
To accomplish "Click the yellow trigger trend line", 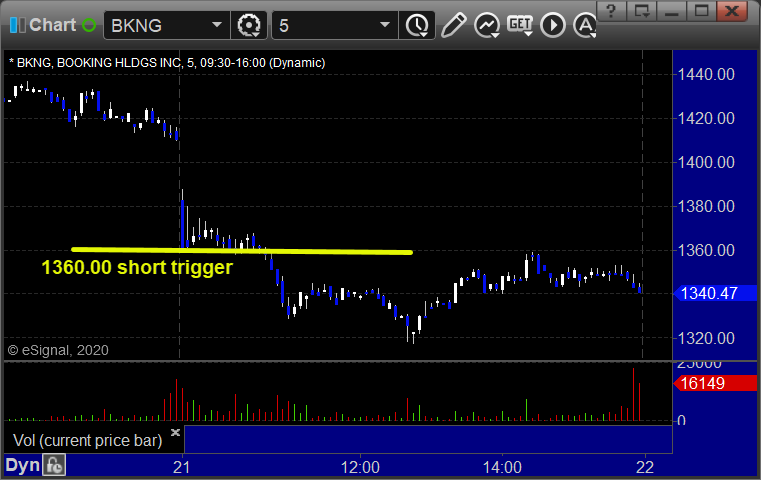I will pyautogui.click(x=242, y=251).
